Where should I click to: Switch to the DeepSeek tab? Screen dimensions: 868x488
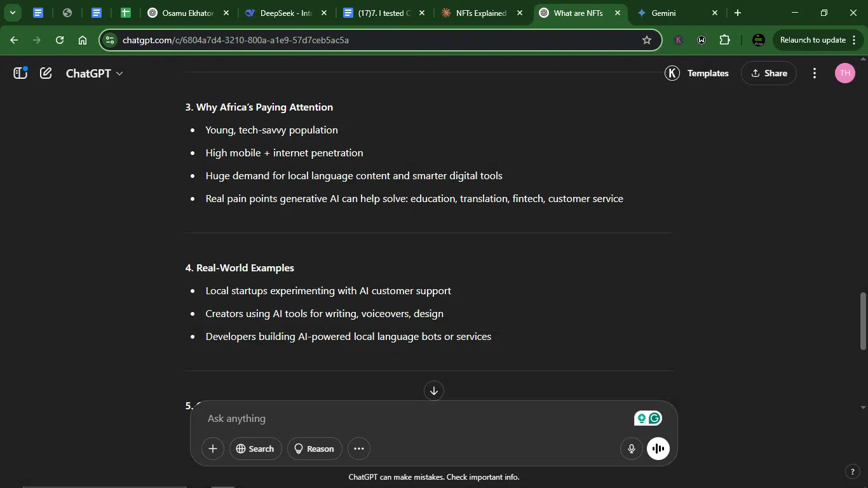coord(287,13)
